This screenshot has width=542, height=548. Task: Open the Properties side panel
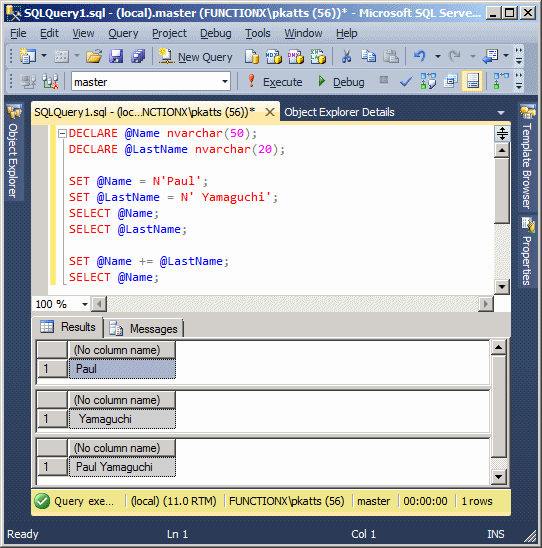527,251
